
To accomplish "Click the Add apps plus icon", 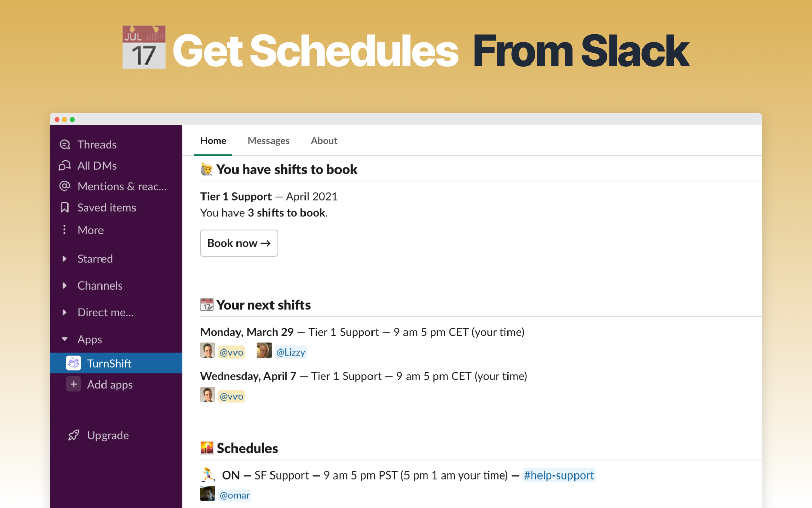I will 74,385.
